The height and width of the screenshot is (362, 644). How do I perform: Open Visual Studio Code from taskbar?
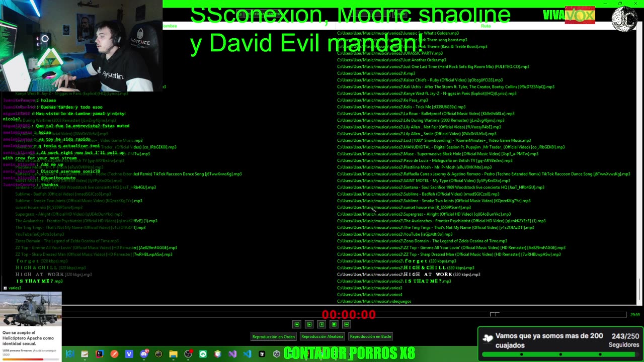[x=247, y=354]
